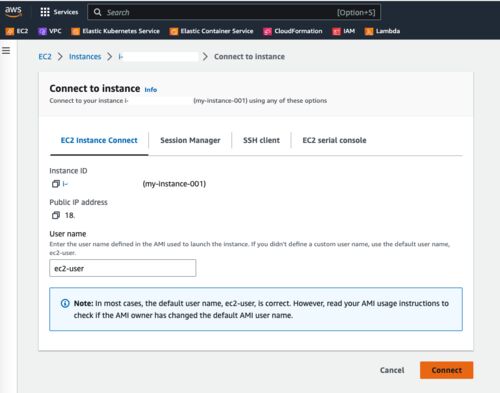Click the (my-instance-001) text beside Instance ID
The height and width of the screenshot is (393, 500).
(x=174, y=184)
